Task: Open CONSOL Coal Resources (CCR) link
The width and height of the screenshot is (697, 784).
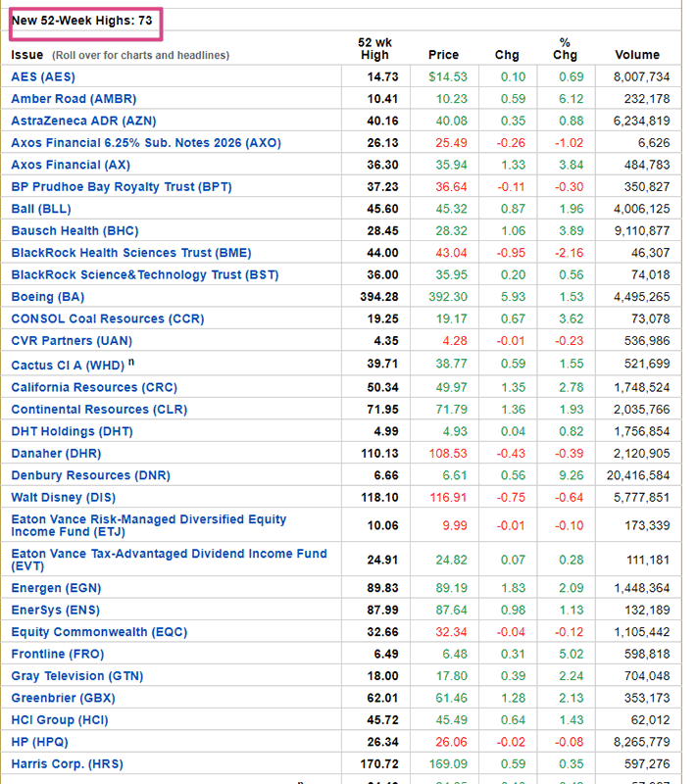Action: click(108, 319)
